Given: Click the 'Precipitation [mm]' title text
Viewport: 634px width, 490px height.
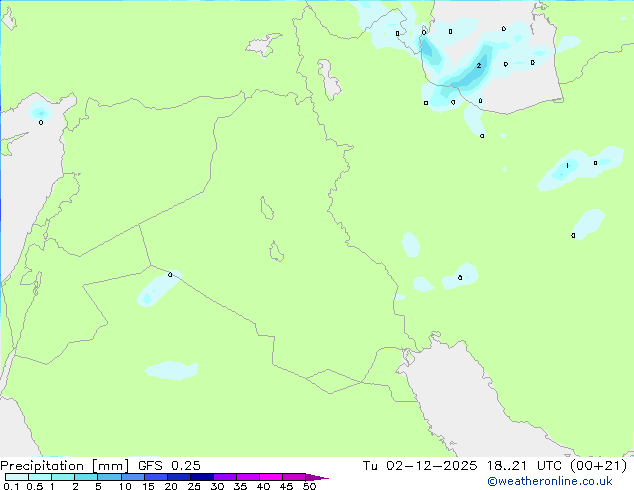Looking at the screenshot, I should point(64,466).
